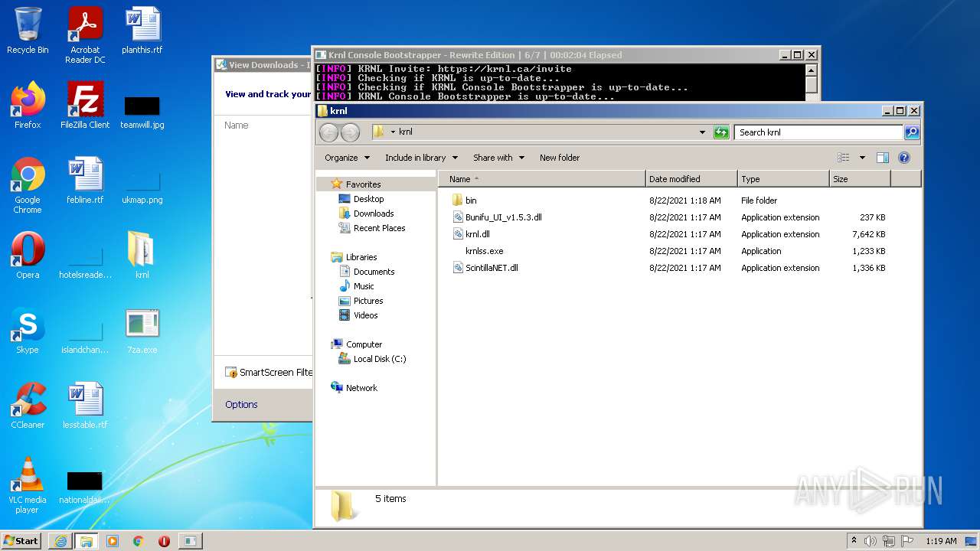The height and width of the screenshot is (551, 980).
Task: Sort files by Size column
Action: (x=860, y=179)
